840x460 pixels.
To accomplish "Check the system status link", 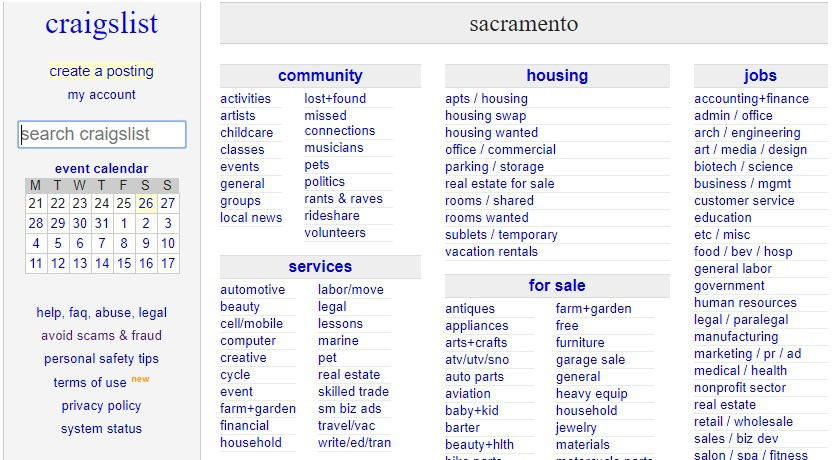I will [101, 429].
